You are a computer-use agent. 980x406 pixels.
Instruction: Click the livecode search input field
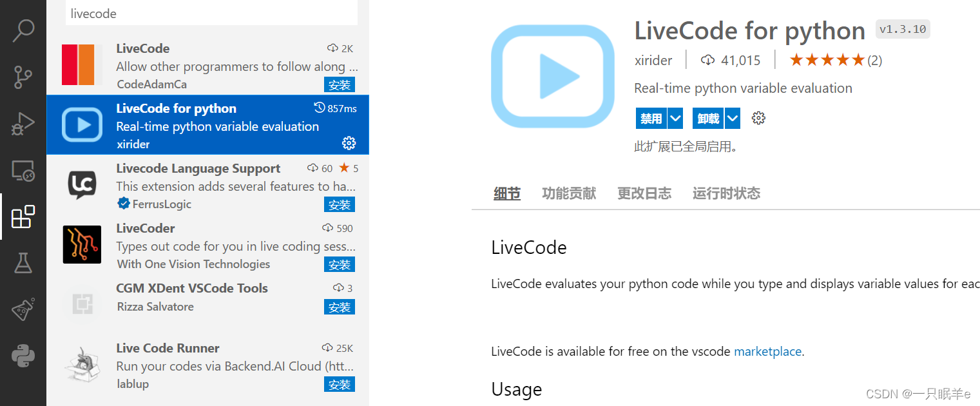coord(211,13)
